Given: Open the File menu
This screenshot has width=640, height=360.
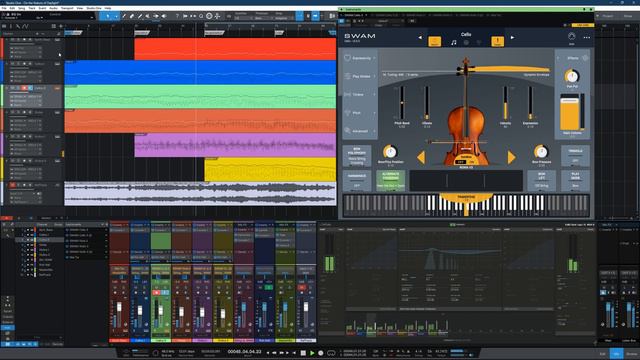Looking at the screenshot, I should click(4, 8).
